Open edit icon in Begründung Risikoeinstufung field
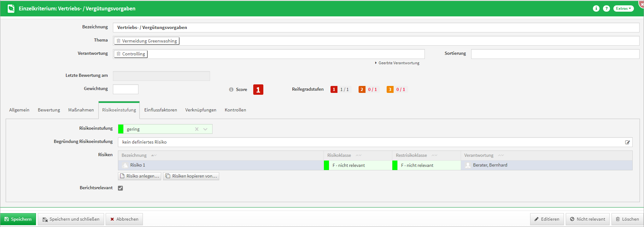This screenshot has width=644, height=227. click(627, 142)
